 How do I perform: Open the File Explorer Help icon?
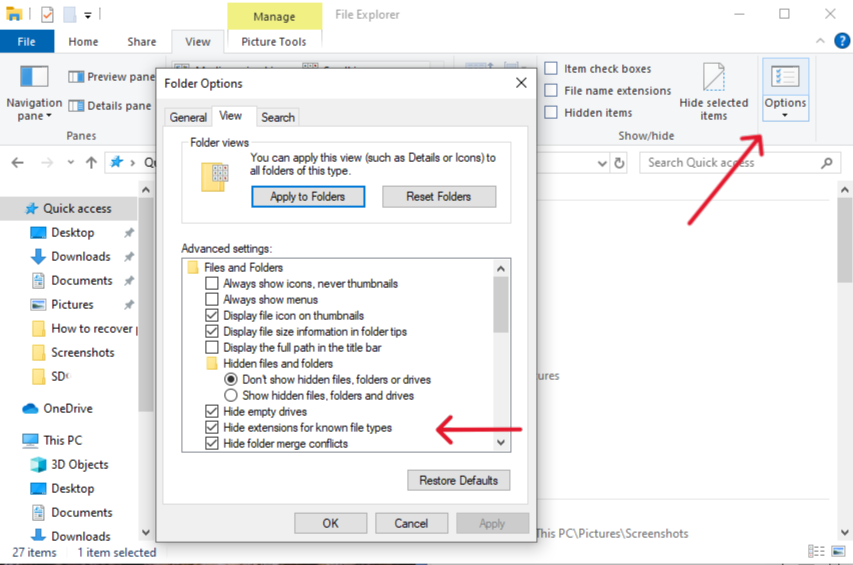(842, 41)
